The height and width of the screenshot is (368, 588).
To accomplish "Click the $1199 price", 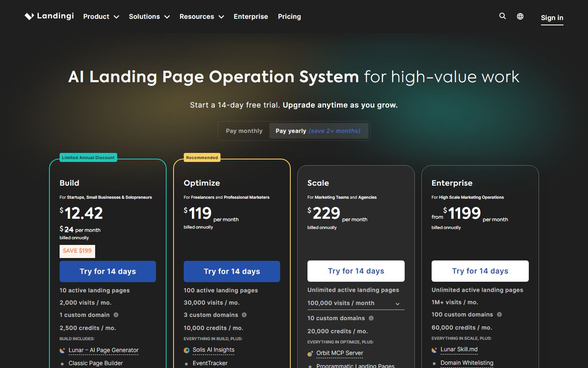I will point(462,213).
